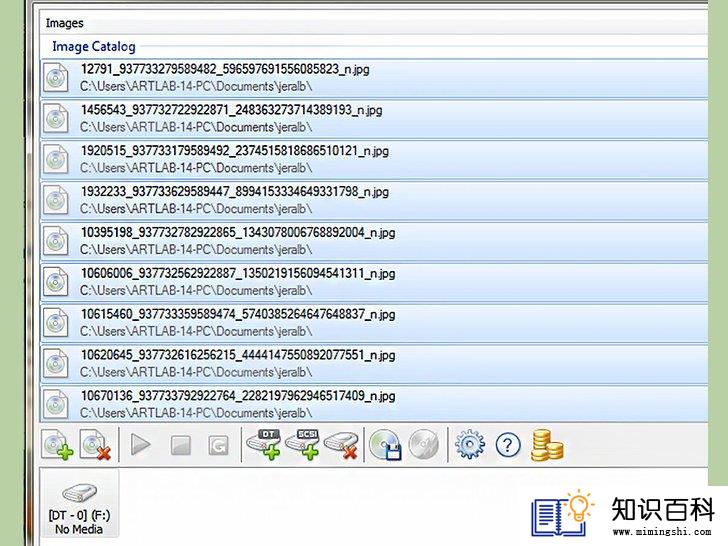Open Preferences gear icon
728x546 pixels.
tap(470, 445)
